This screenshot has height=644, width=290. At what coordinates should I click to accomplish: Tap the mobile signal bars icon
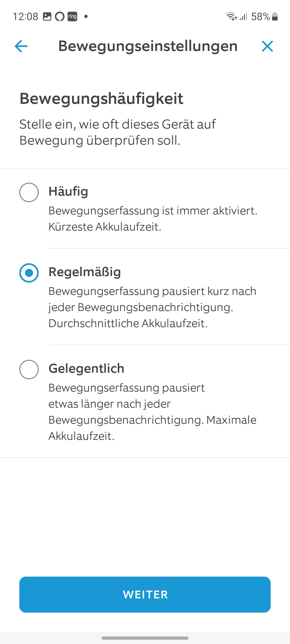pyautogui.click(x=244, y=17)
